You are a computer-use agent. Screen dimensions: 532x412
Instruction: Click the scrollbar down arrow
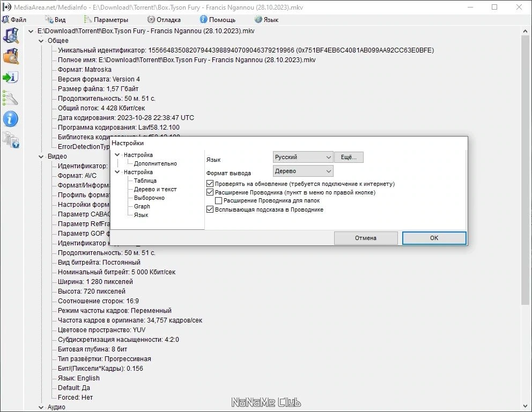[525, 407]
